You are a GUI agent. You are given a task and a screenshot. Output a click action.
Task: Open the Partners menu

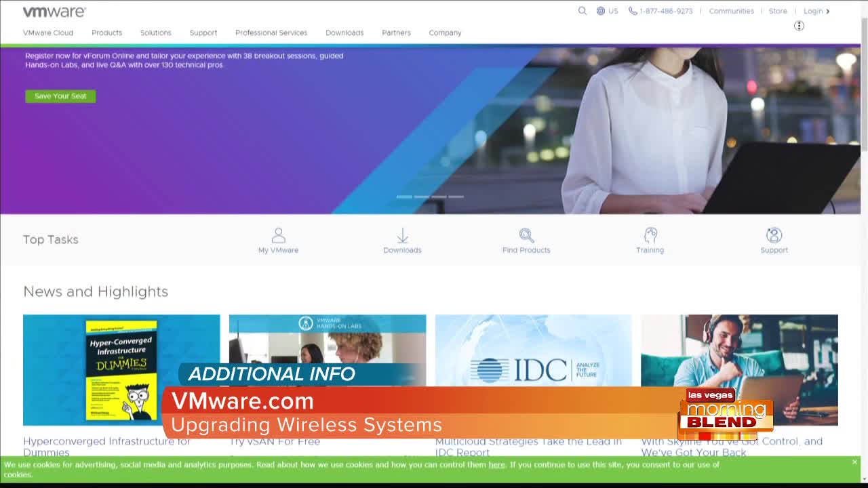tap(396, 33)
